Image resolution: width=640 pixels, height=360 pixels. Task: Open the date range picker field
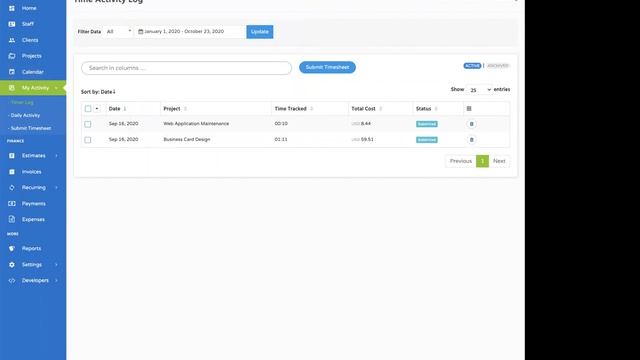coord(191,31)
